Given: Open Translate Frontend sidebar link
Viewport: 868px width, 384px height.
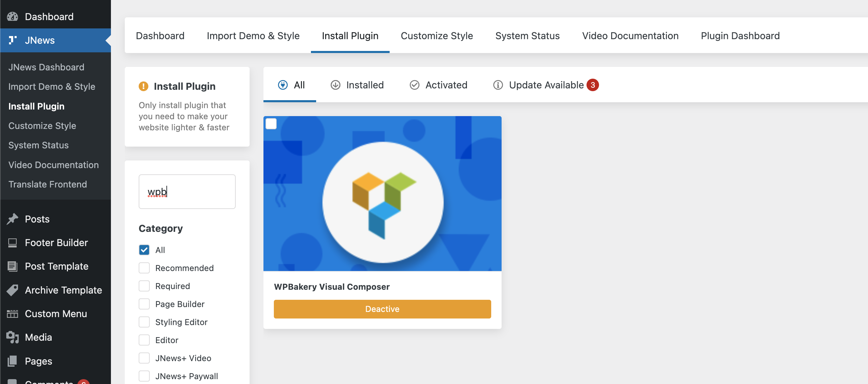Looking at the screenshot, I should [x=48, y=184].
